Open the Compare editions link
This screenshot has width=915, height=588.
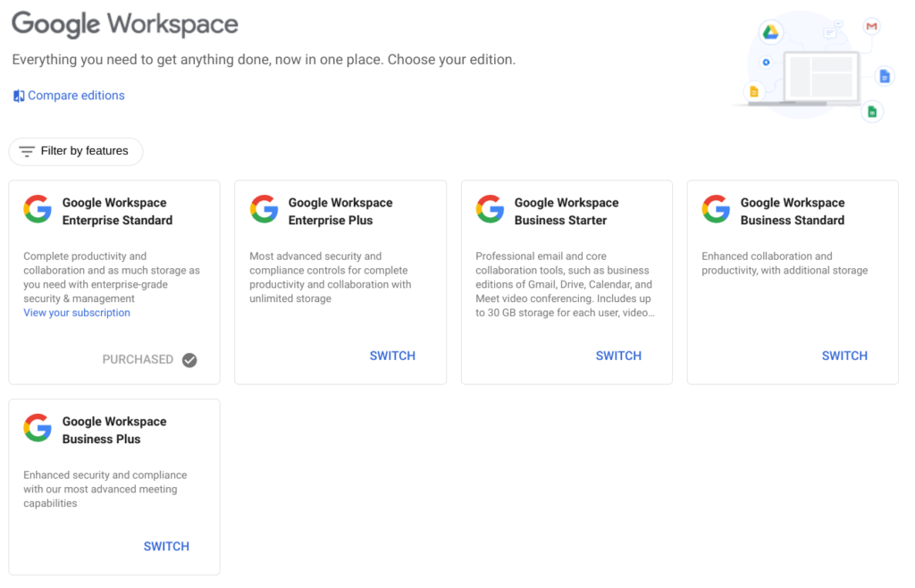click(x=75, y=95)
